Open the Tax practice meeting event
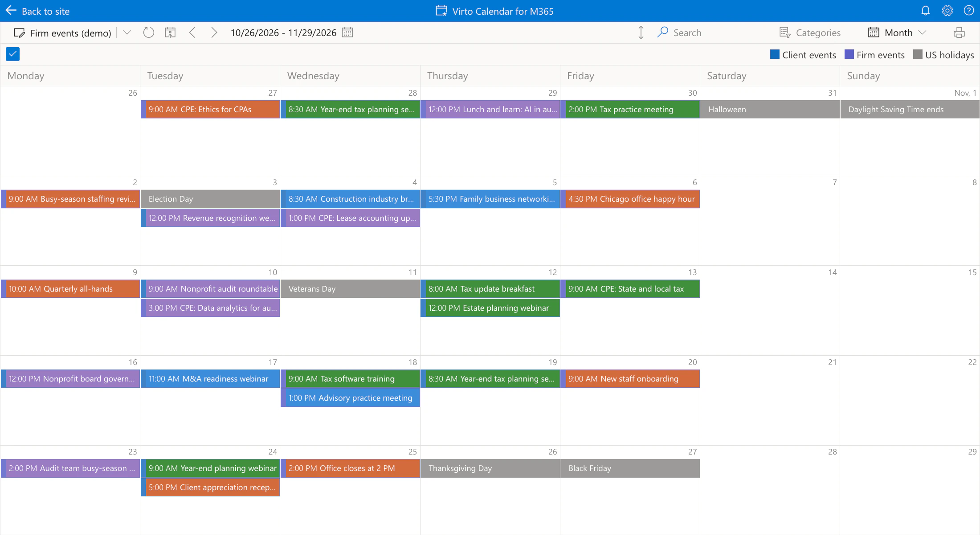980x536 pixels. point(630,110)
